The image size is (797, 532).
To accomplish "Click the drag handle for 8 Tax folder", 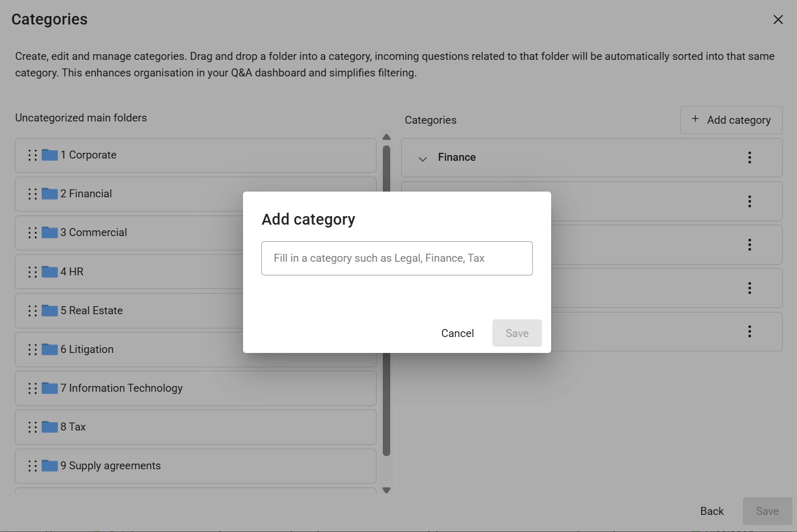I will (33, 427).
